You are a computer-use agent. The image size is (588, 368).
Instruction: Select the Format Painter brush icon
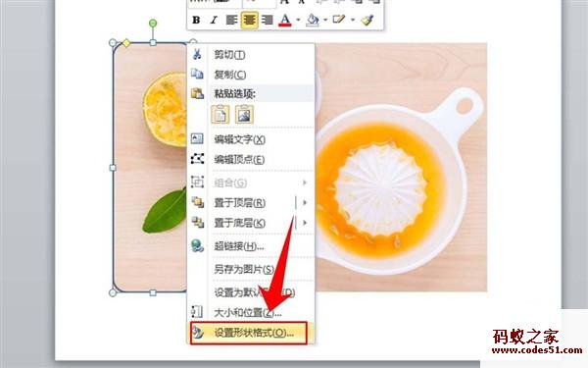click(367, 20)
